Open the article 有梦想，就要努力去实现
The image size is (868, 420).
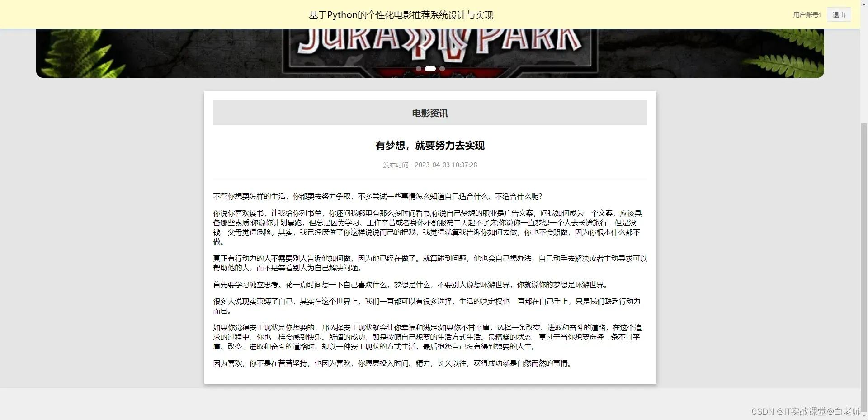point(430,145)
